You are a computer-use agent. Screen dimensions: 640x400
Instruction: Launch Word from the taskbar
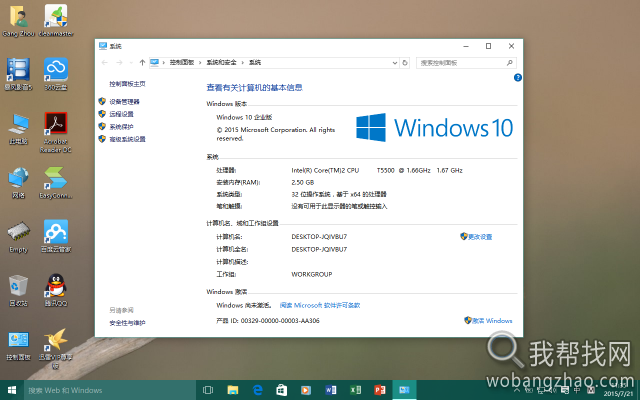pyautogui.click(x=331, y=390)
